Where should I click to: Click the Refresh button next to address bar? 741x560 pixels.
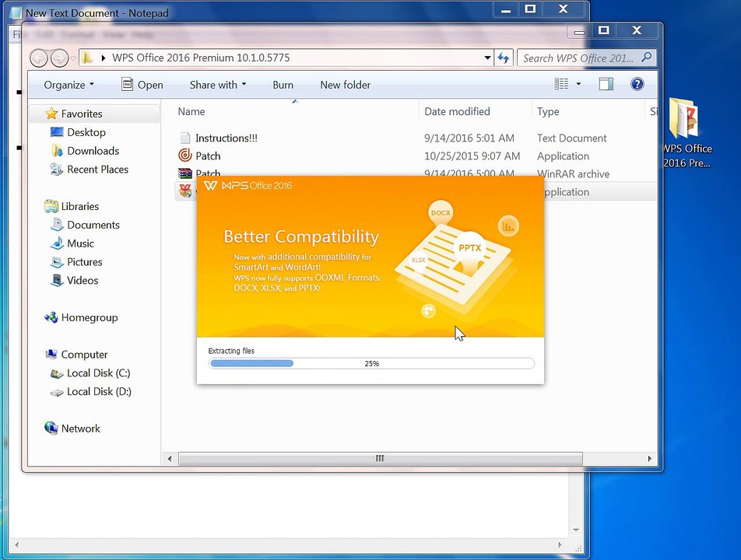tap(504, 58)
